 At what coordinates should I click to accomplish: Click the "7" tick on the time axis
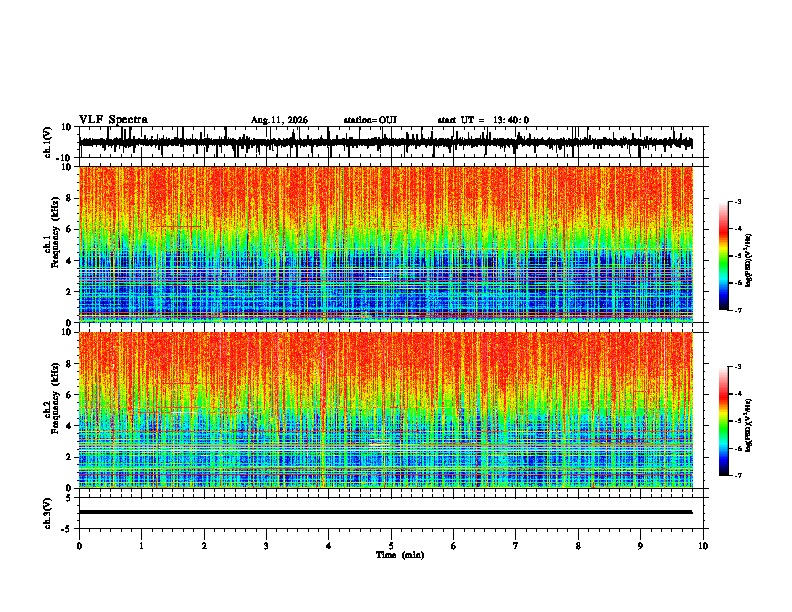click(x=516, y=546)
